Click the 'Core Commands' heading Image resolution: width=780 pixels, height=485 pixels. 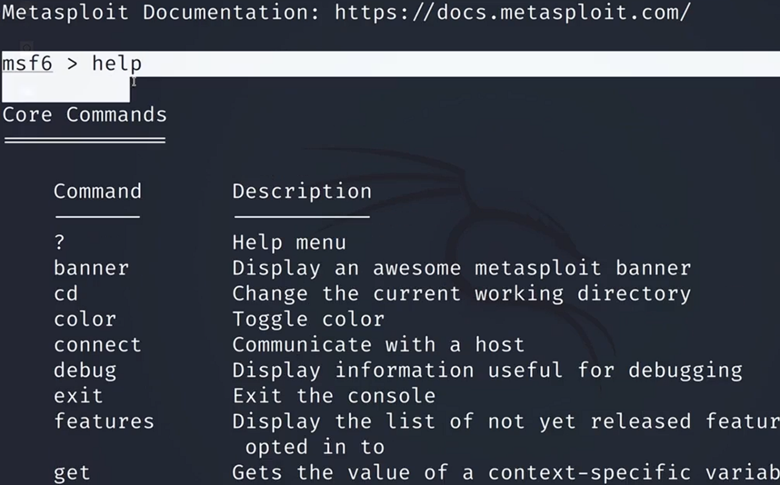point(85,115)
